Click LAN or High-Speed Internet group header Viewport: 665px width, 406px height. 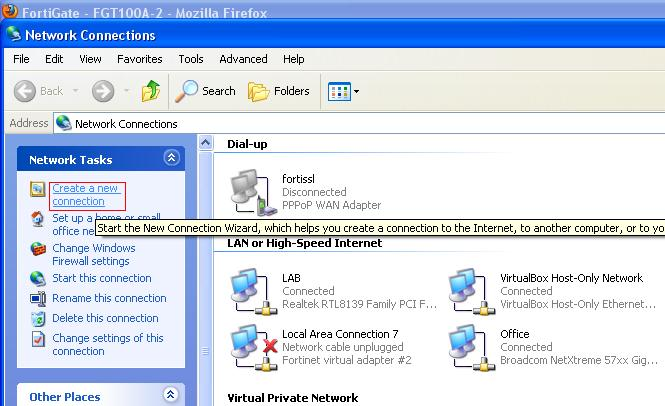point(305,243)
